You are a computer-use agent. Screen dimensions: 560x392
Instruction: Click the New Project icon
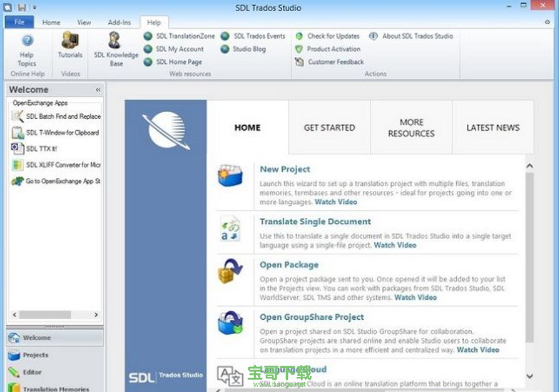[x=230, y=176]
